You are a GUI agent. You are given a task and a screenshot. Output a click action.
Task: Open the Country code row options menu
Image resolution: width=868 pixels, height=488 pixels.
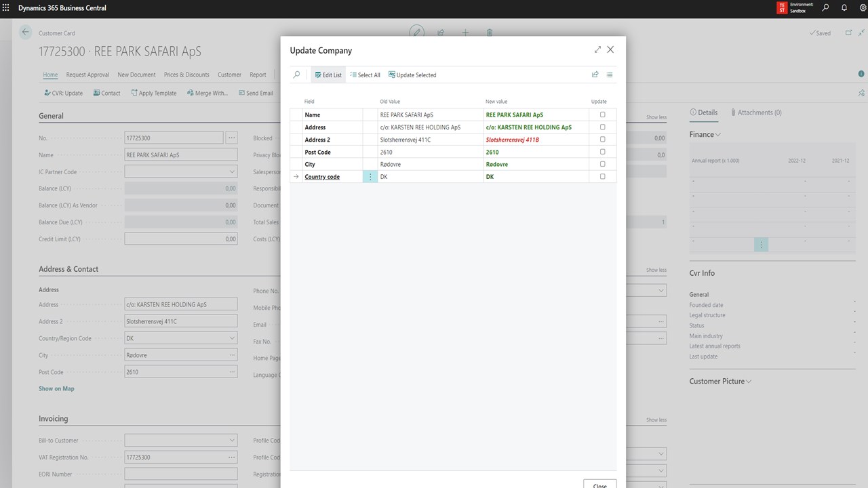coord(370,176)
